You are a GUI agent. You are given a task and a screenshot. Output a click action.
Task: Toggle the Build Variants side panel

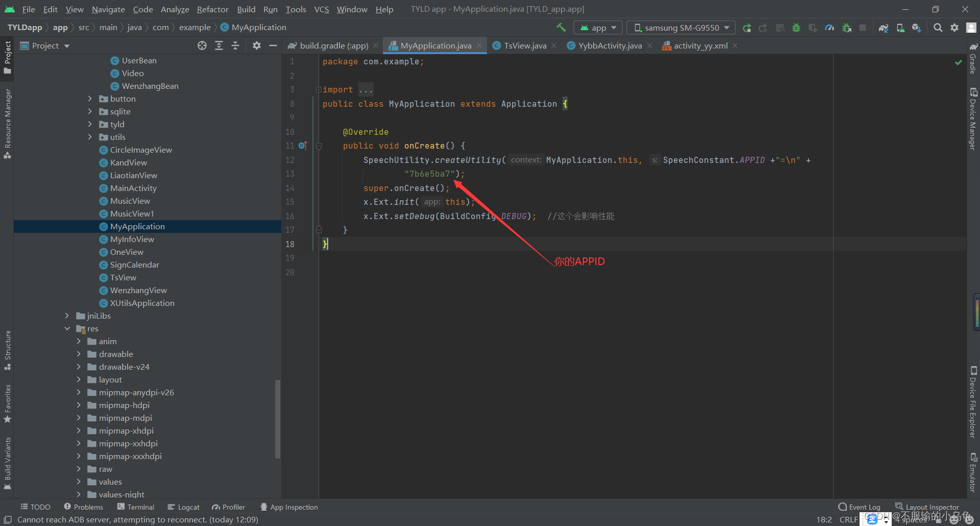point(7,463)
